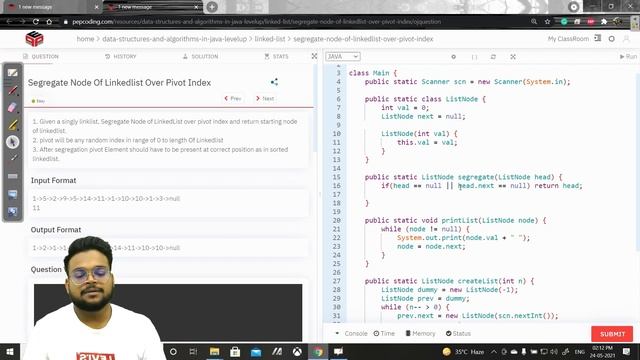This screenshot has height=360, width=640.
Task: Click the segregate method name on line 15
Action: (x=476, y=177)
